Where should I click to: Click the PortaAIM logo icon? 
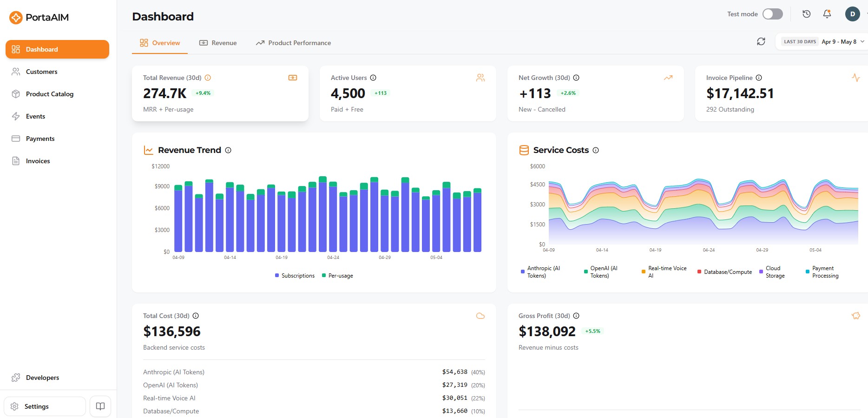click(x=16, y=18)
